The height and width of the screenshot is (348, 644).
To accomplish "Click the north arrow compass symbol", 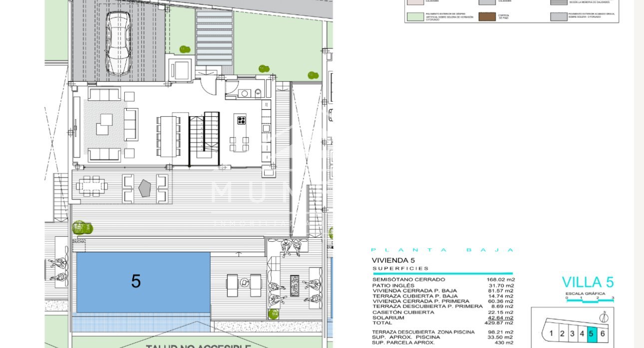I will 603,318.
